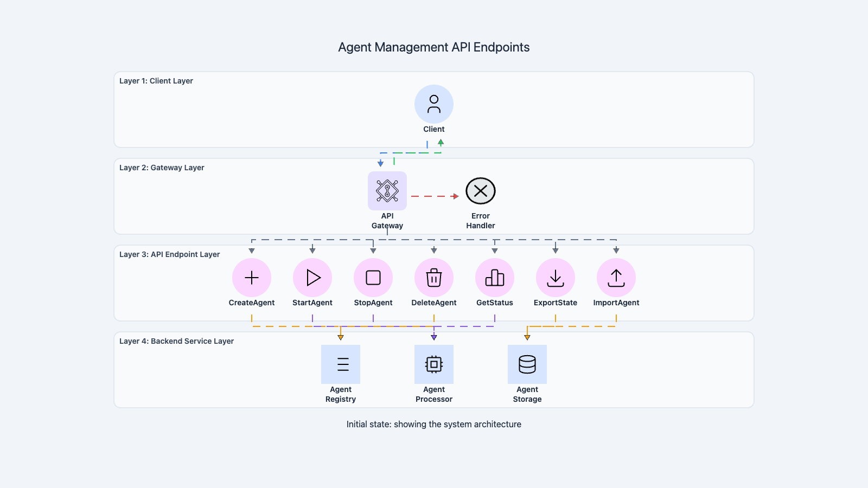This screenshot has height=488, width=868.
Task: Click the 'ImportAgent' text label
Action: click(x=616, y=303)
